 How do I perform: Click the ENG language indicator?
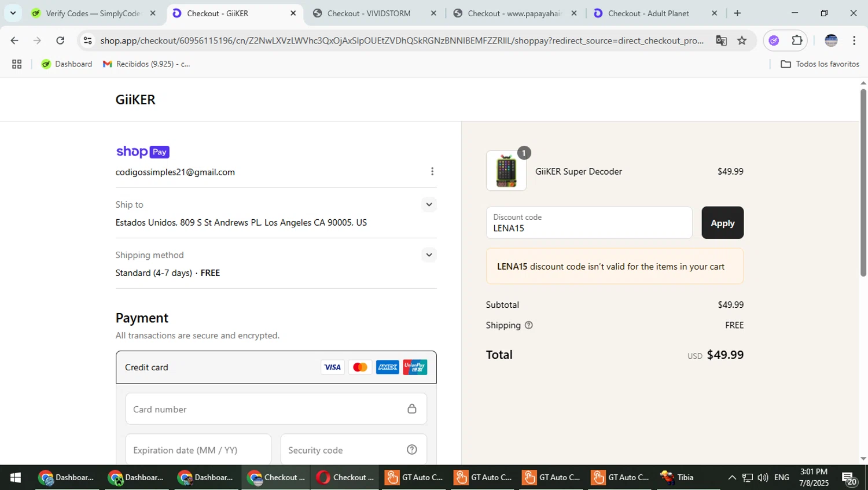click(782, 478)
